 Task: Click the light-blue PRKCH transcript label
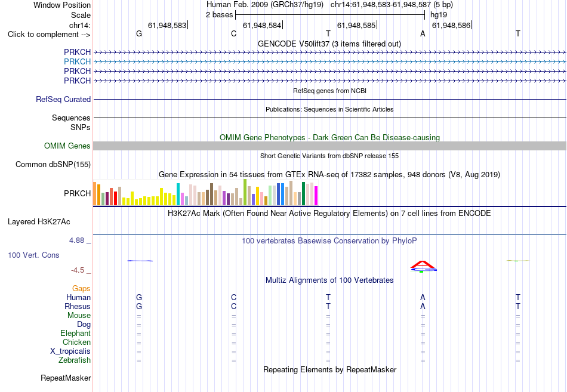(x=77, y=61)
